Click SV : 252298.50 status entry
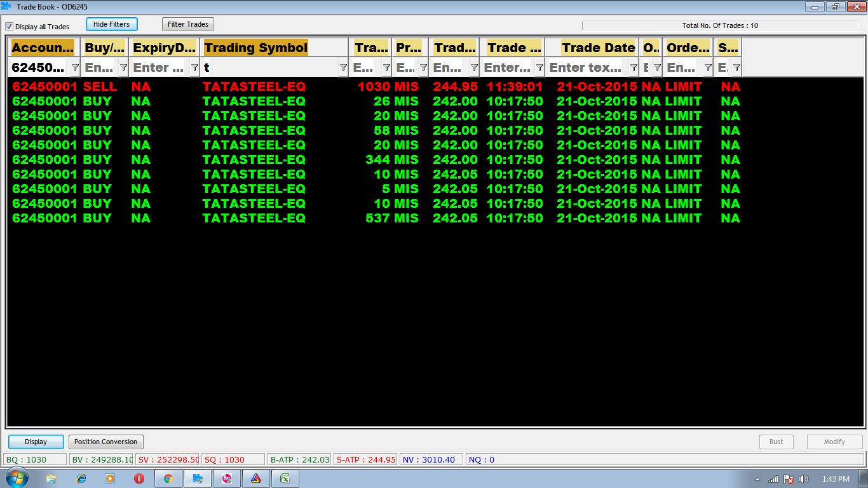The height and width of the screenshot is (488, 868). point(168,459)
